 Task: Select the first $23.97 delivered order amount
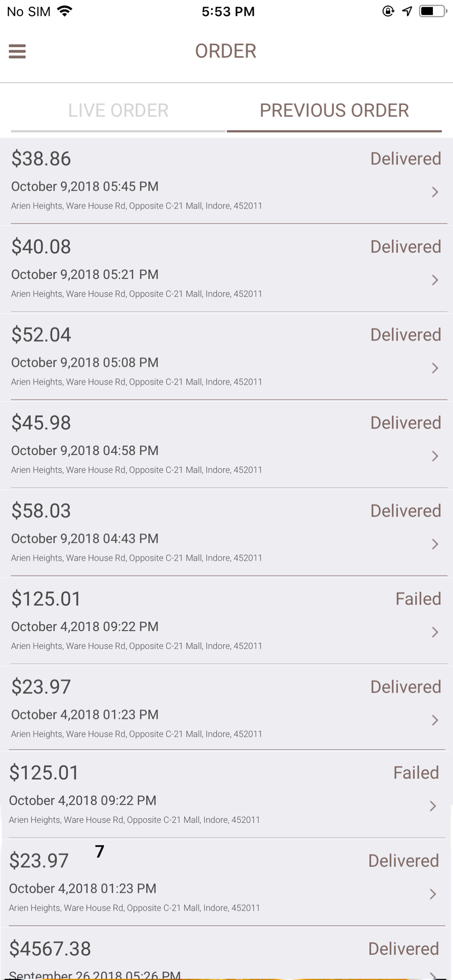[x=41, y=687]
